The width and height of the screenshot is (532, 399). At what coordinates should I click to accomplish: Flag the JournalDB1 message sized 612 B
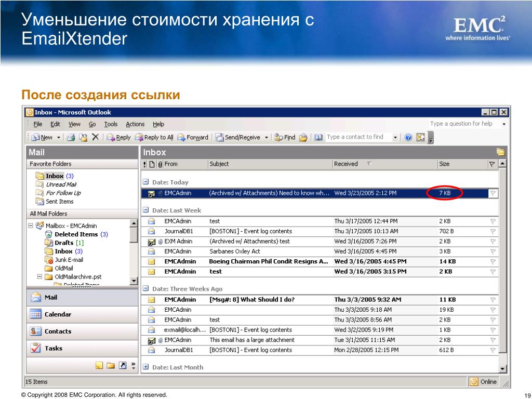pyautogui.click(x=493, y=350)
